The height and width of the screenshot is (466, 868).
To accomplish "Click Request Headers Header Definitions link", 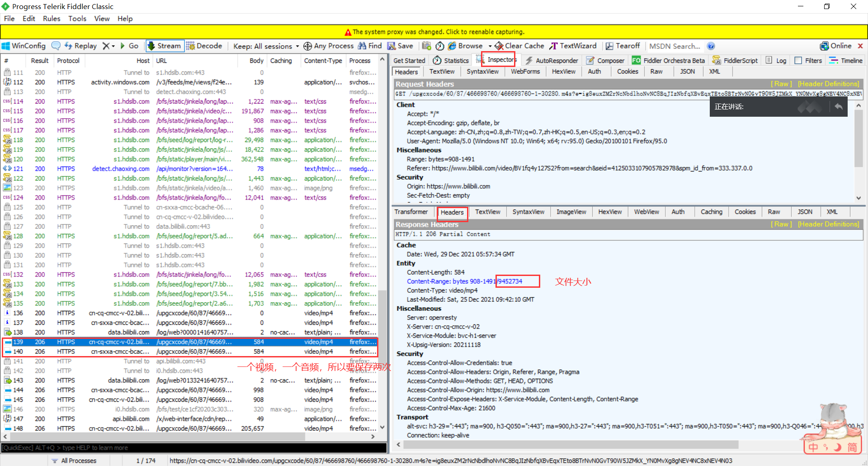I will 828,84.
